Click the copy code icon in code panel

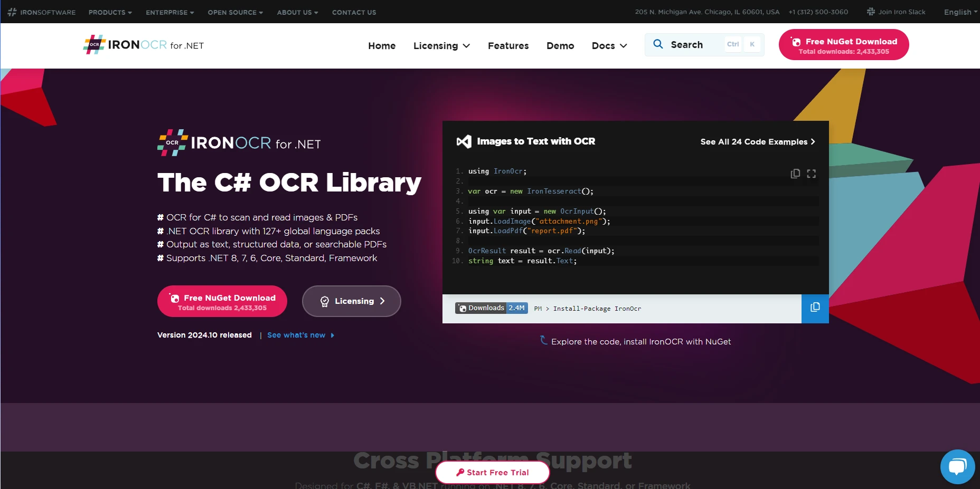(795, 174)
